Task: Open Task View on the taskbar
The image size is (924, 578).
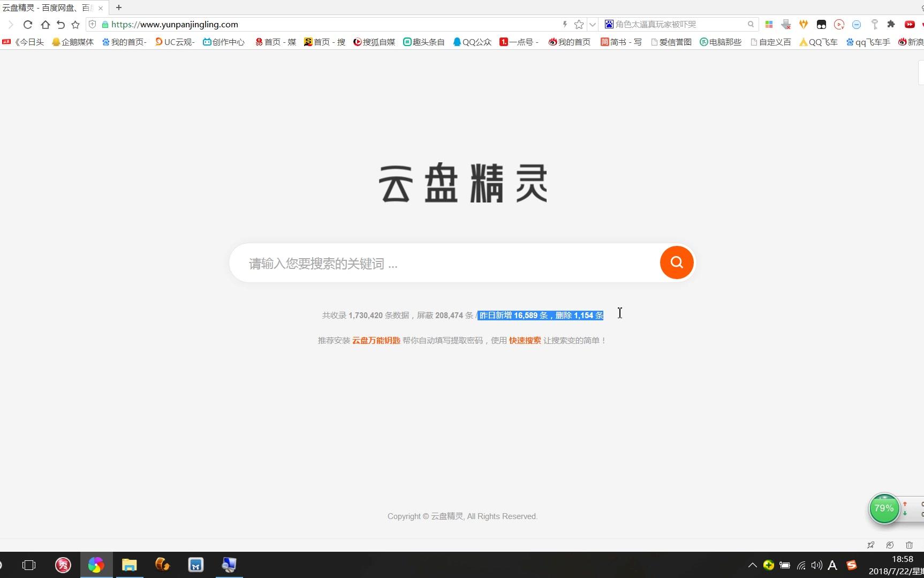Action: coord(29,565)
